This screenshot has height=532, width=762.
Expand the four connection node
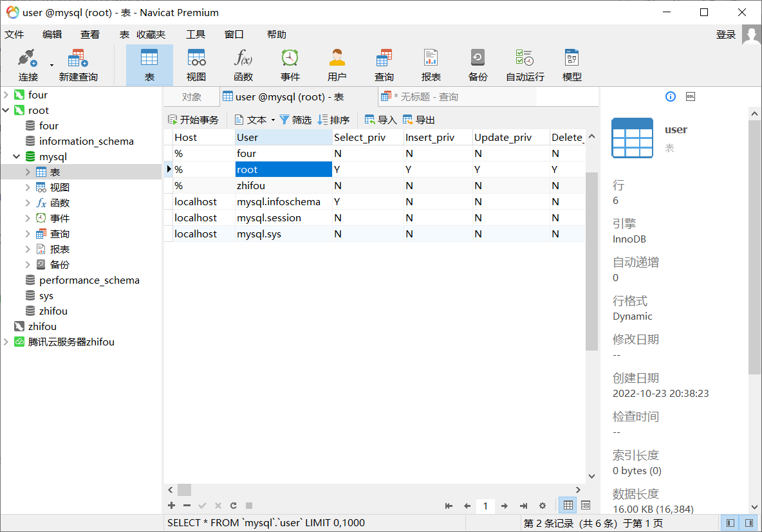click(6, 95)
